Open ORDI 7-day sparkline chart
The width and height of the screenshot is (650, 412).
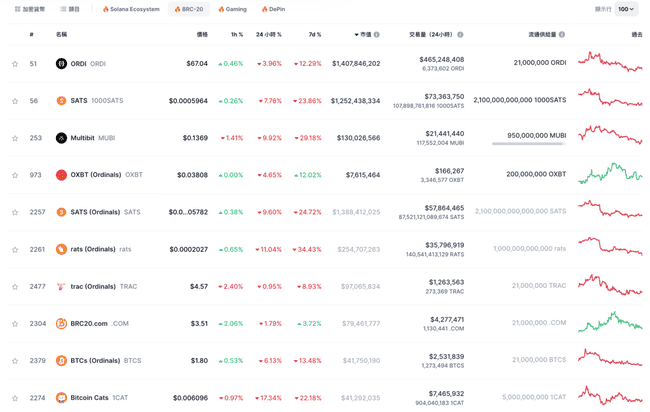pos(610,62)
